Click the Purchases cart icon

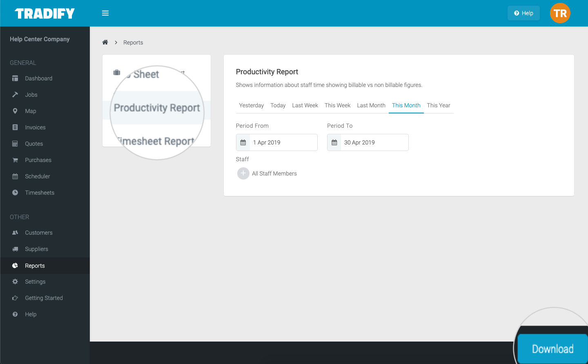click(x=15, y=160)
